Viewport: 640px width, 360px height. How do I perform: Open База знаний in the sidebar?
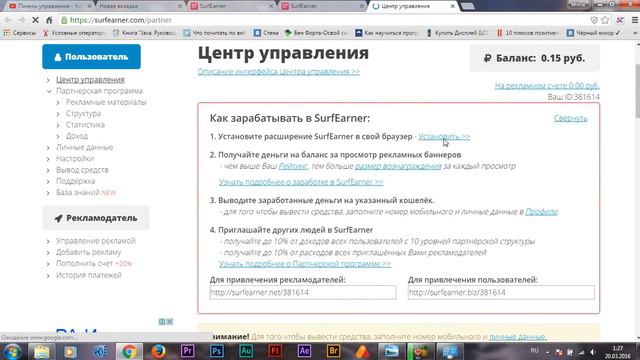78,192
